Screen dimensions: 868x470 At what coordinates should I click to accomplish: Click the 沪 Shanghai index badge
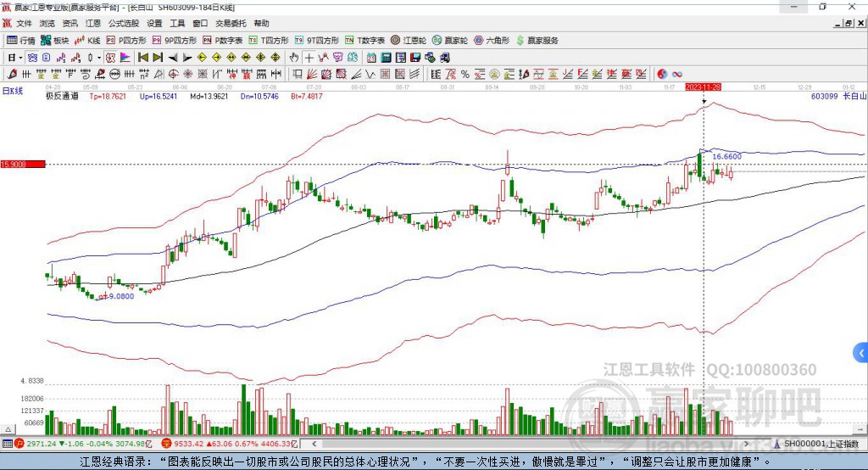click(19, 444)
